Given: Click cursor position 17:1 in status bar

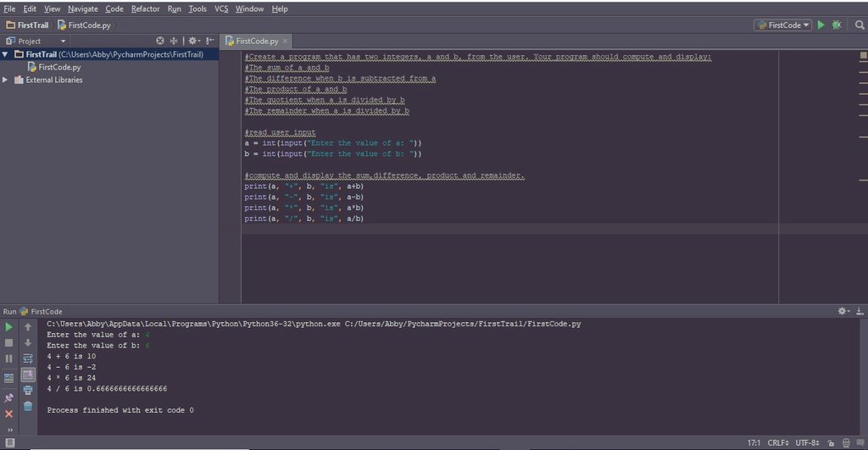Looking at the screenshot, I should coord(754,443).
